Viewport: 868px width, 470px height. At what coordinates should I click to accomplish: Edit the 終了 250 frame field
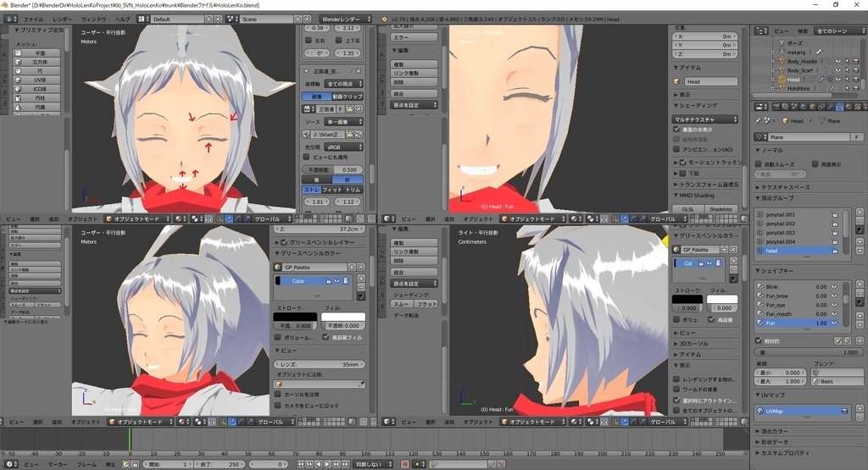pyautogui.click(x=220, y=464)
